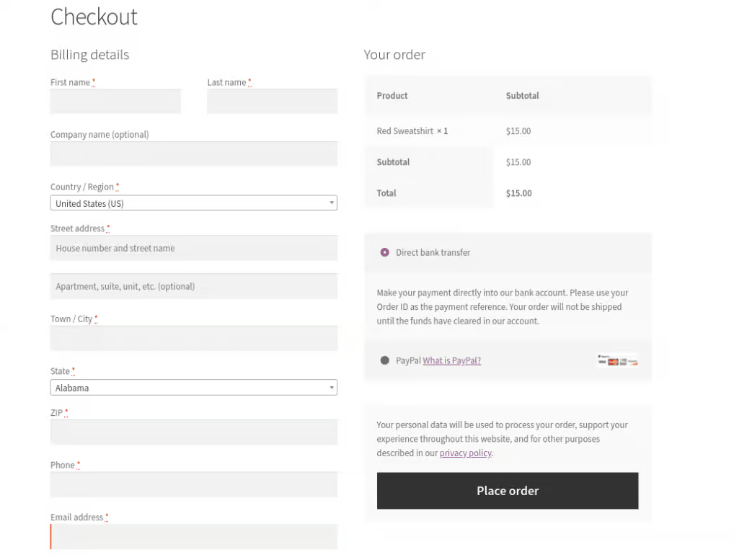Click the Mastercard logo icon
The height and width of the screenshot is (560, 734).
(613, 362)
